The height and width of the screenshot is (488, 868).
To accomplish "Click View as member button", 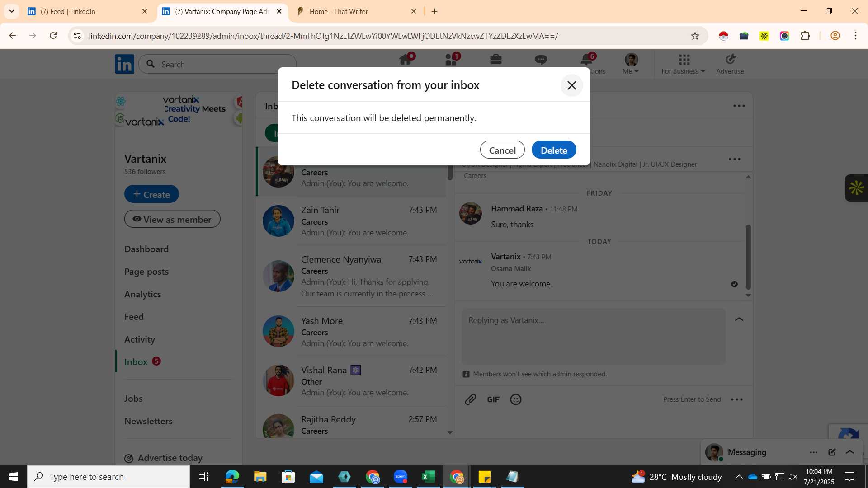I will click(x=172, y=219).
